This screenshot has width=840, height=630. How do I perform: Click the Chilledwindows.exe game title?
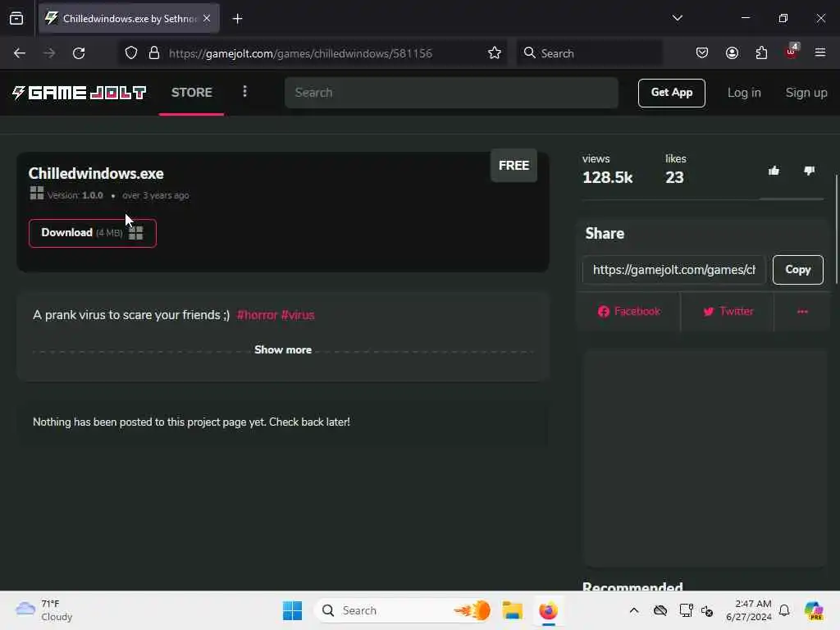(96, 174)
